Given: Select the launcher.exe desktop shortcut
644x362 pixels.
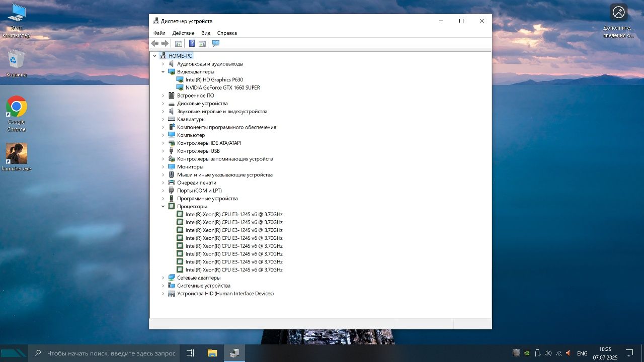Looking at the screenshot, I should click(16, 157).
